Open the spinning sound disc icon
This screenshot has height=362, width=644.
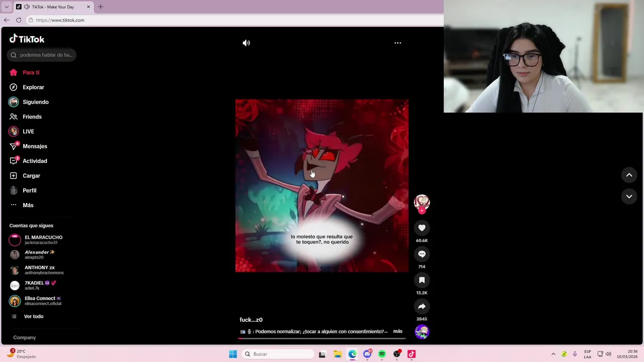[x=422, y=332]
